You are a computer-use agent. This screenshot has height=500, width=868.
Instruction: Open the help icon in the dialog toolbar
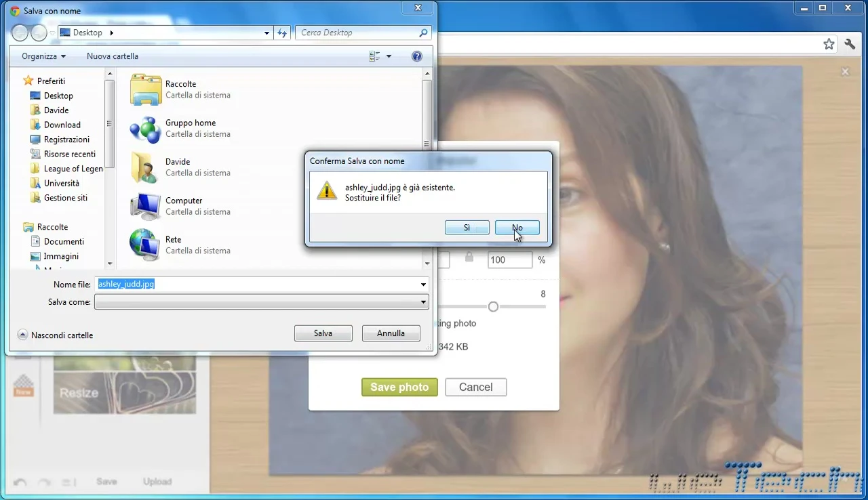(416, 56)
